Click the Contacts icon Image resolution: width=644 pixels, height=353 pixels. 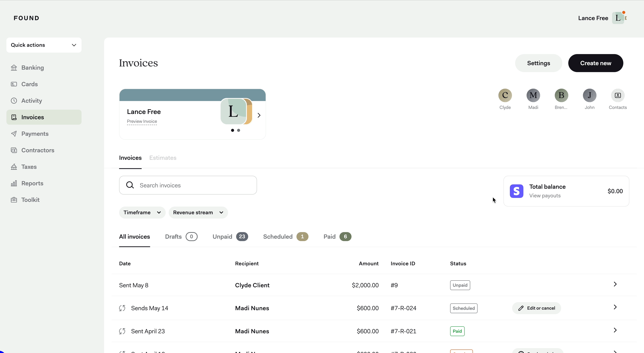tap(618, 95)
